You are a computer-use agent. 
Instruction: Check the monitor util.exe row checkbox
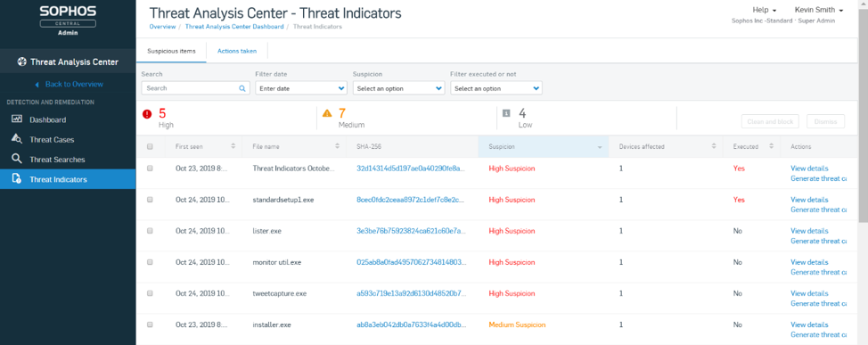pyautogui.click(x=150, y=262)
